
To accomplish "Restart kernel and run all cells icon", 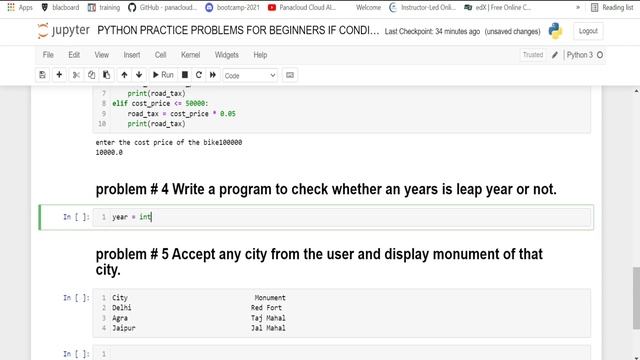I will click(x=213, y=75).
